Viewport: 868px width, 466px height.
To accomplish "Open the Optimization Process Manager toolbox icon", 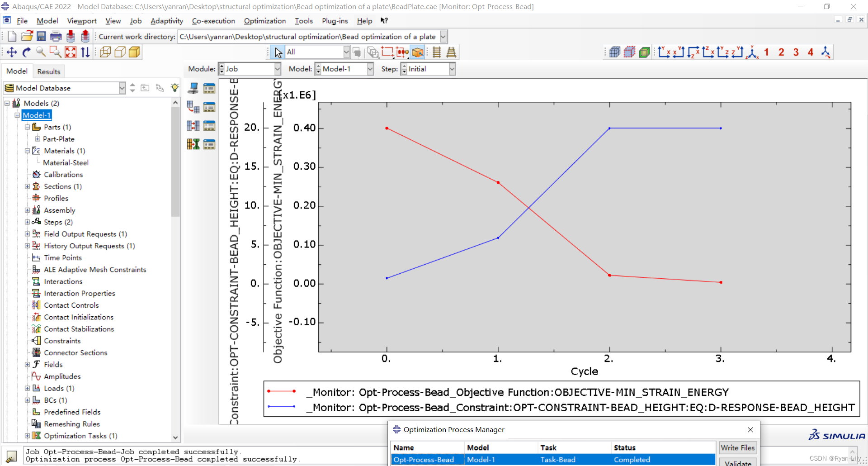I will (209, 144).
